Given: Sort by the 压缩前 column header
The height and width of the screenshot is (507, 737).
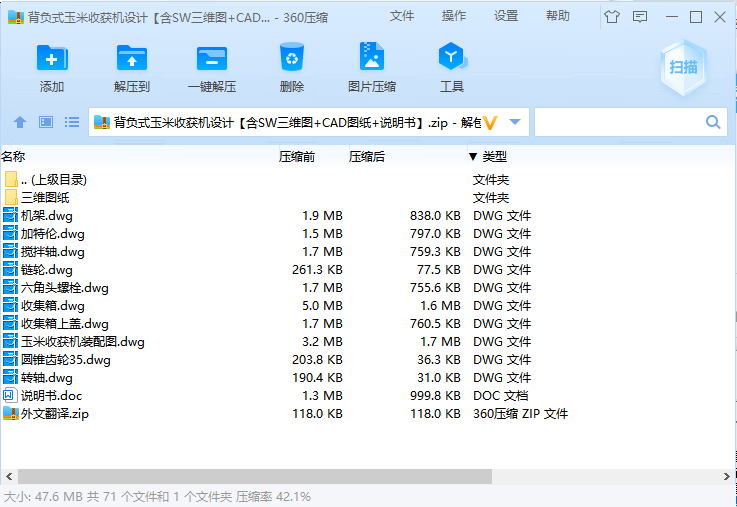Looking at the screenshot, I should (297, 156).
